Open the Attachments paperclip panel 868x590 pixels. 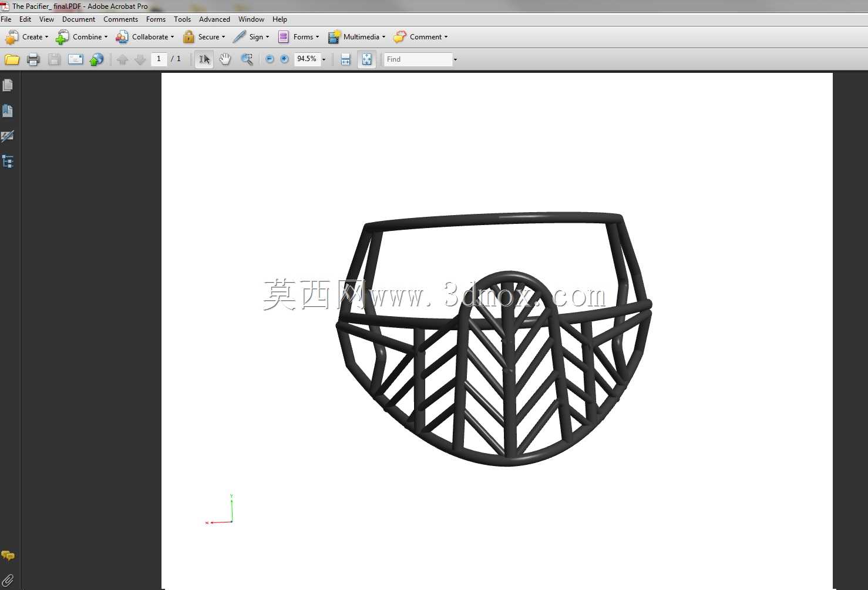click(x=8, y=581)
